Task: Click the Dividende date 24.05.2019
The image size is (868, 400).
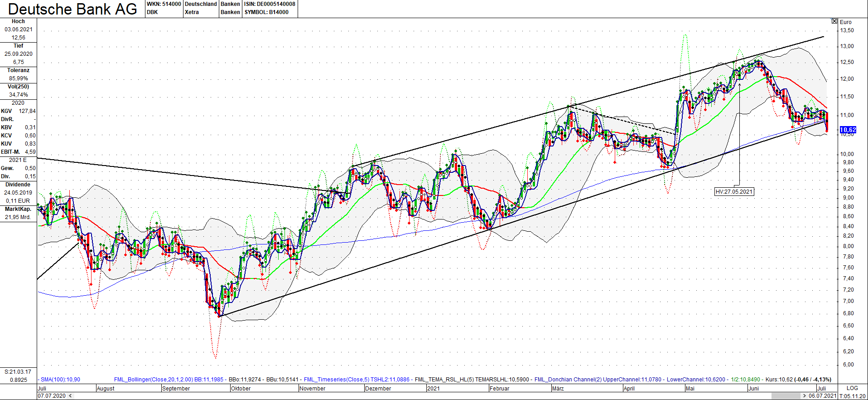Action: (x=19, y=193)
